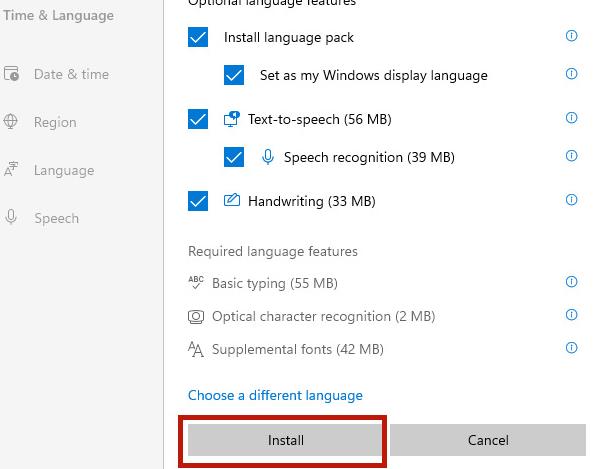599x469 pixels.
Task: Uncheck Handwriting (33 MB) checkbox
Action: coord(198,201)
